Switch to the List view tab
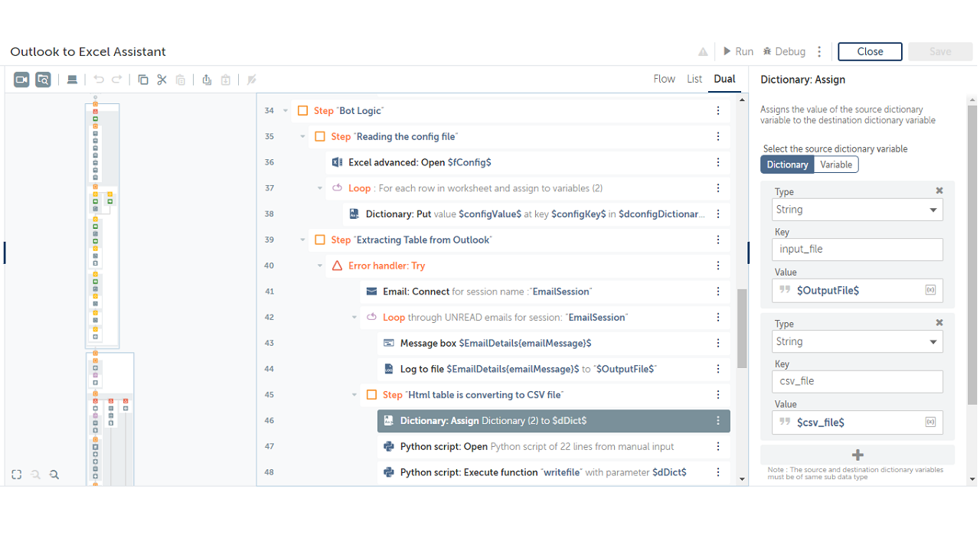The image size is (980, 551). (x=694, y=79)
